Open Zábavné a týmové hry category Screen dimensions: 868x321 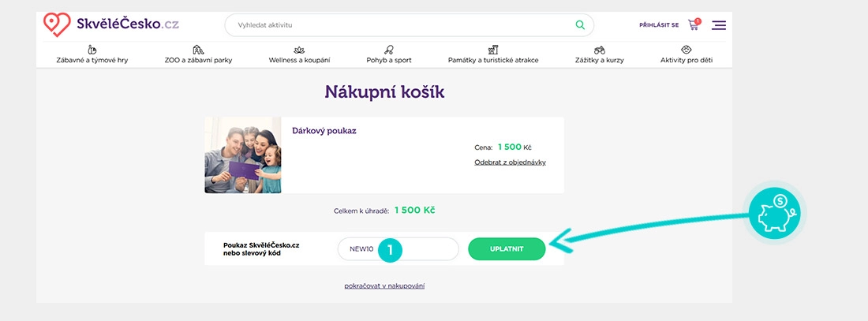pos(92,60)
